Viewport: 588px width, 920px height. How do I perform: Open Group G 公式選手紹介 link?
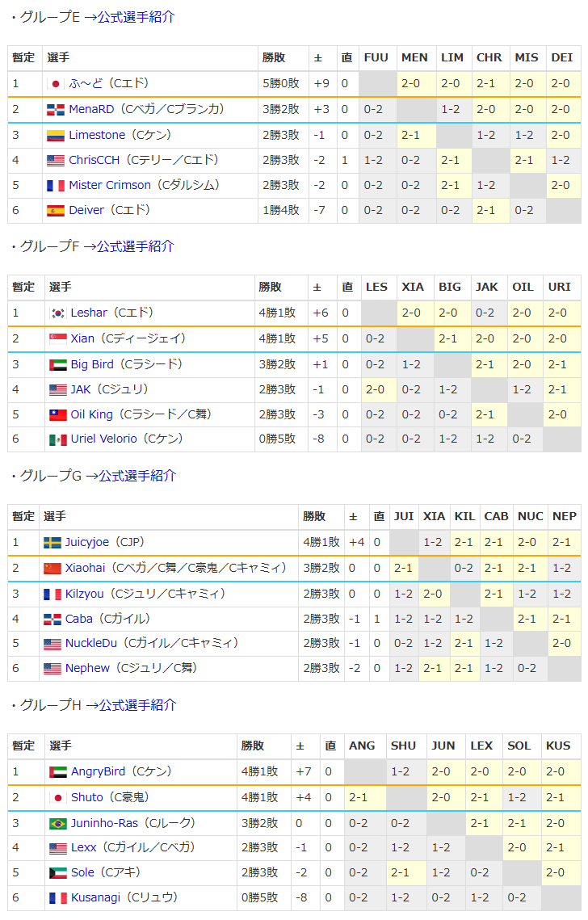[132, 476]
